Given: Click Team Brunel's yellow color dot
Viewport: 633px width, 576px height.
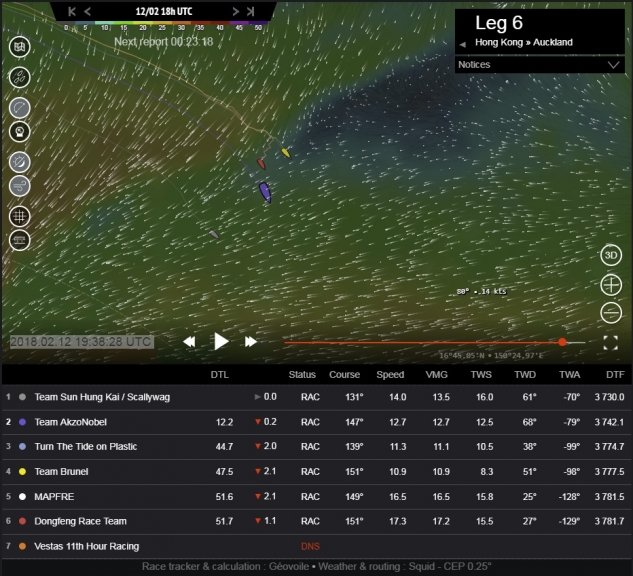Looking at the screenshot, I should tap(23, 472).
